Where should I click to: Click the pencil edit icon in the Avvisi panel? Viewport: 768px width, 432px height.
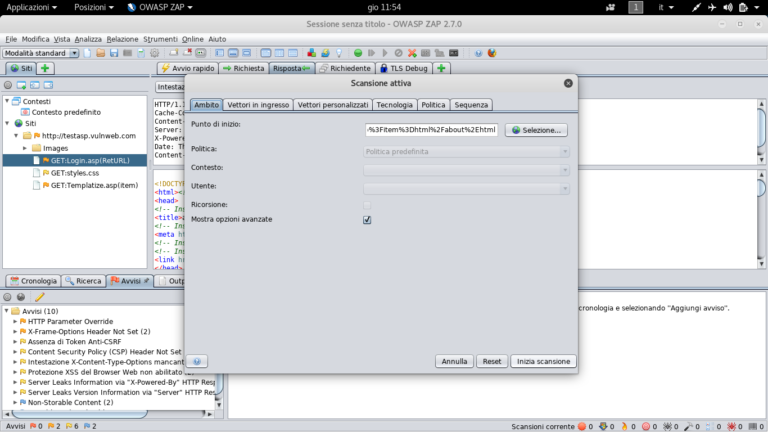[x=40, y=297]
